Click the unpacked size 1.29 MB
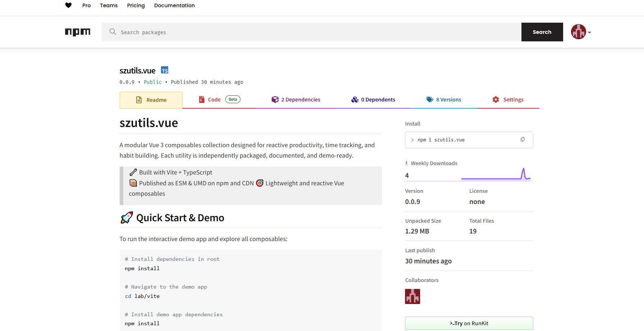 [x=417, y=231]
